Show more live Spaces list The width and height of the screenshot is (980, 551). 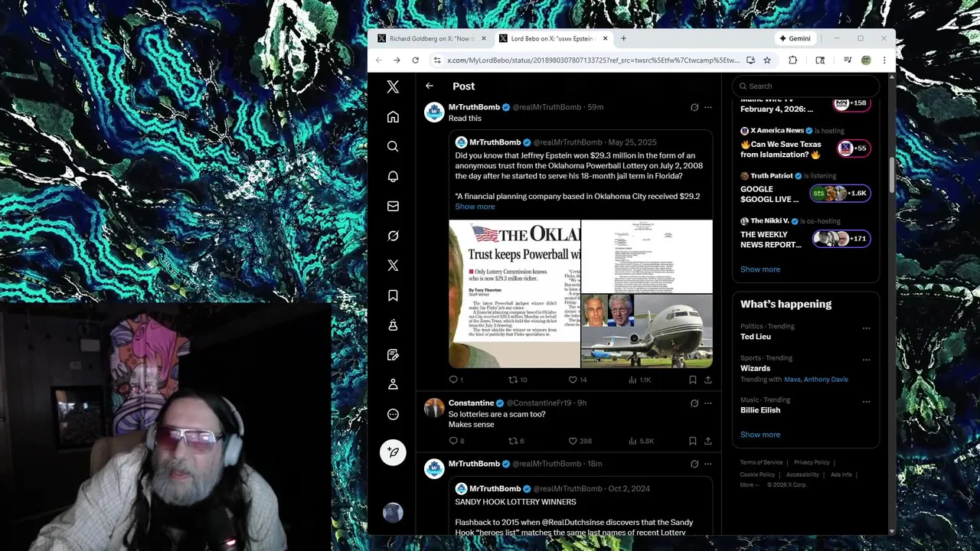pyautogui.click(x=760, y=269)
